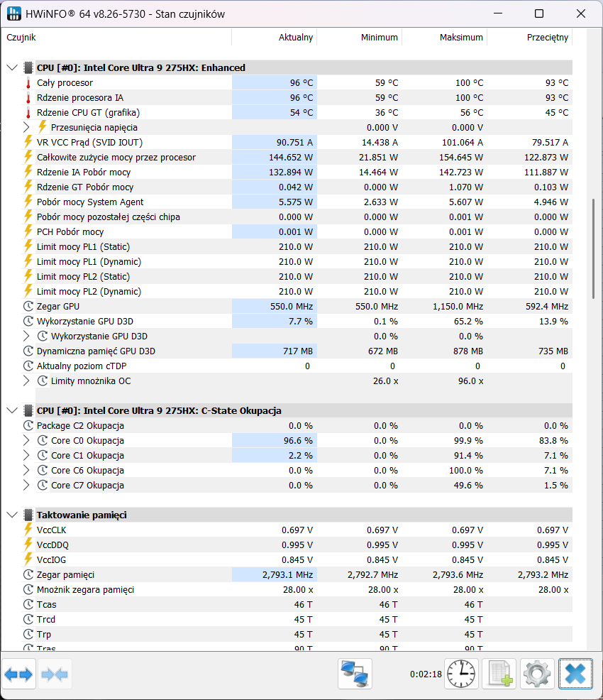Click clock icon beside Package C2 Okupacja
603x700 pixels.
pyautogui.click(x=28, y=425)
